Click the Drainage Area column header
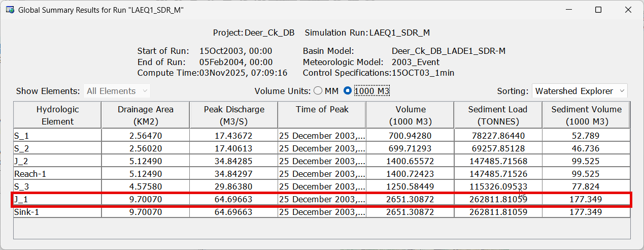The height and width of the screenshot is (250, 644). (x=145, y=115)
